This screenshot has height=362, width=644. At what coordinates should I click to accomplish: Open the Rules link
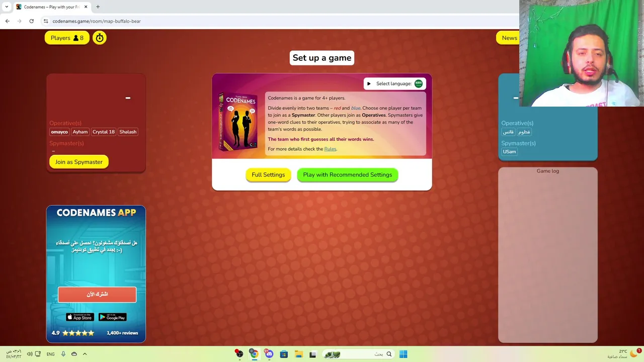coord(330,149)
